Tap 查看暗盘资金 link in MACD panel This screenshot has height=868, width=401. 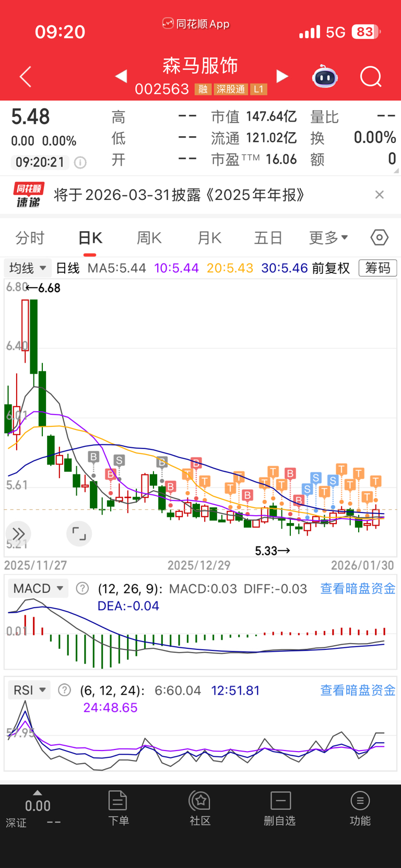coord(358,588)
